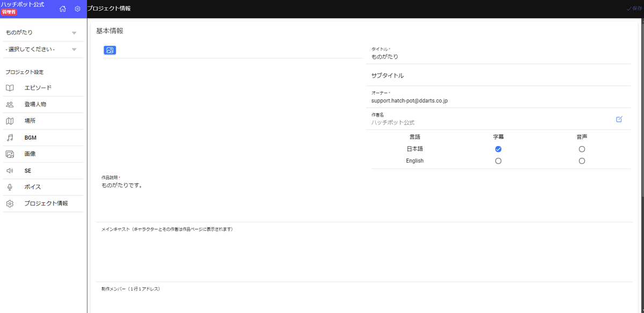Click the 言語 column header

pos(415,137)
